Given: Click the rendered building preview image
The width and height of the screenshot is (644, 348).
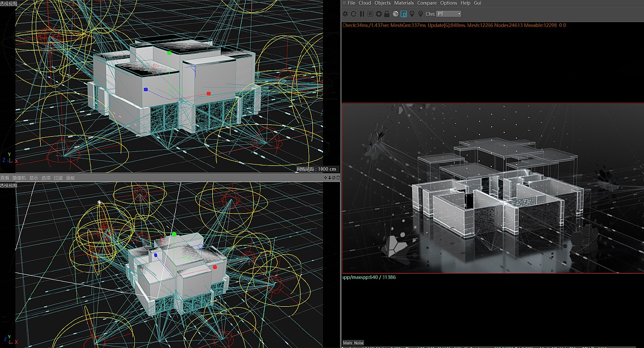Looking at the screenshot, I should [493, 188].
